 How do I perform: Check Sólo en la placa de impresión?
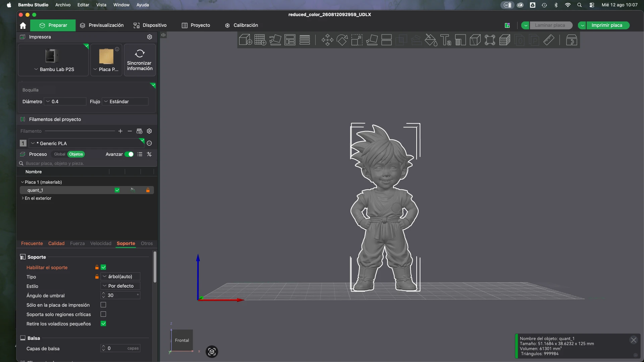(x=103, y=305)
